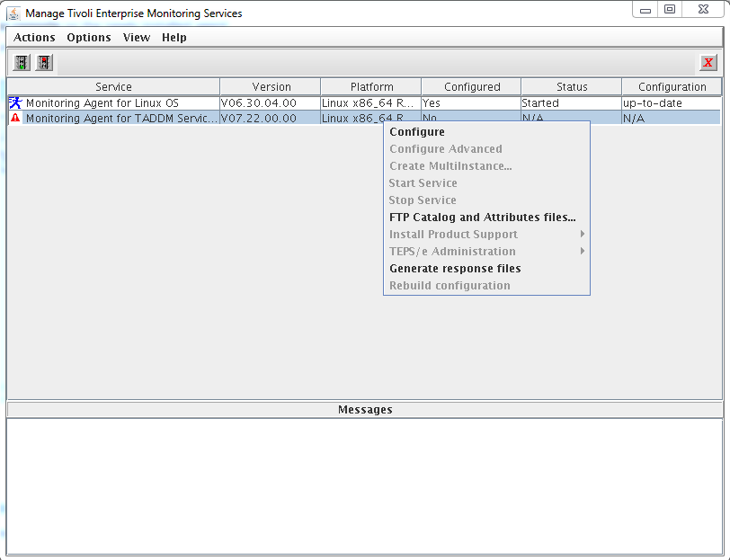Screen dimensions: 730x560
Task: Select Create MultiInstance… in the context menu
Action: [x=486, y=165]
